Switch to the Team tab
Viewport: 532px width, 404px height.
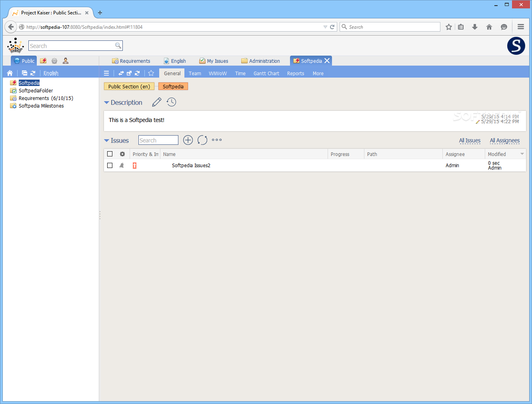coord(195,73)
